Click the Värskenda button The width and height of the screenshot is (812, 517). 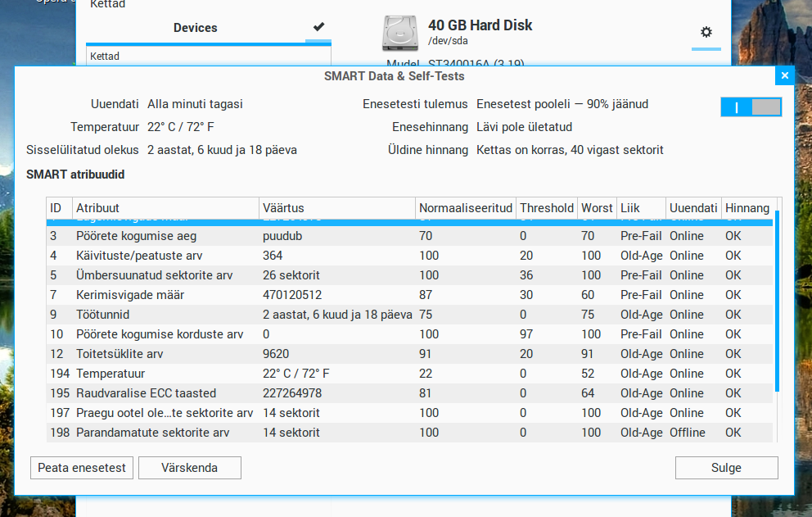[189, 468]
